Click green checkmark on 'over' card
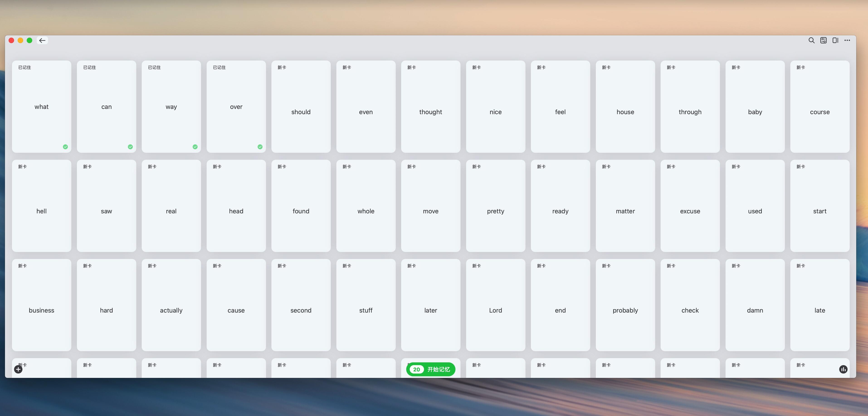Screen dimensions: 868x416 click(260, 147)
